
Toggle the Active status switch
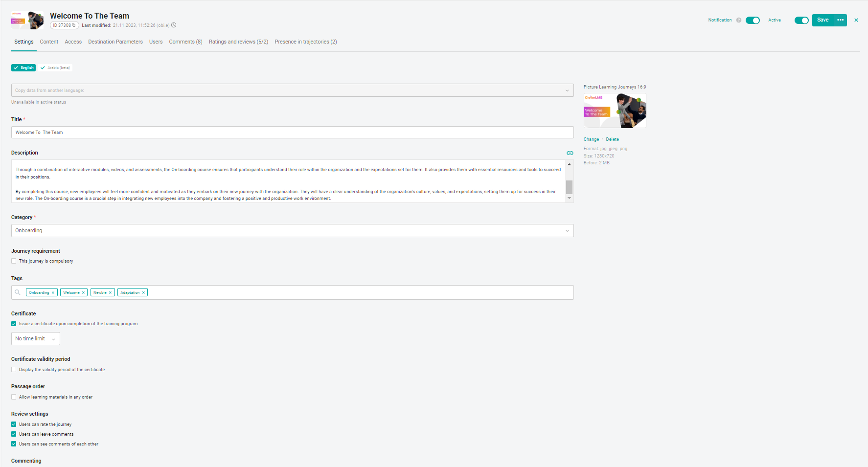point(801,20)
